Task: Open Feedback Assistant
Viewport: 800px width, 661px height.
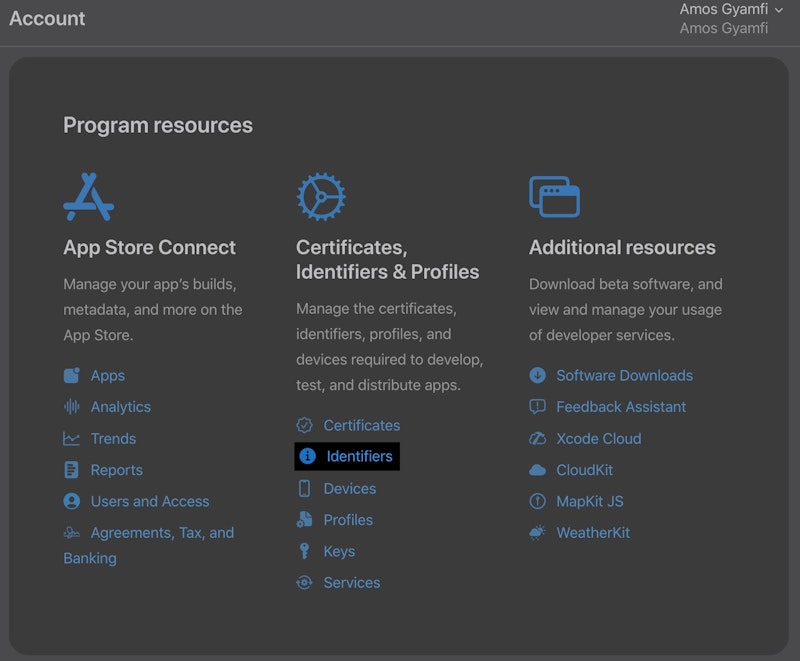Action: tap(621, 407)
